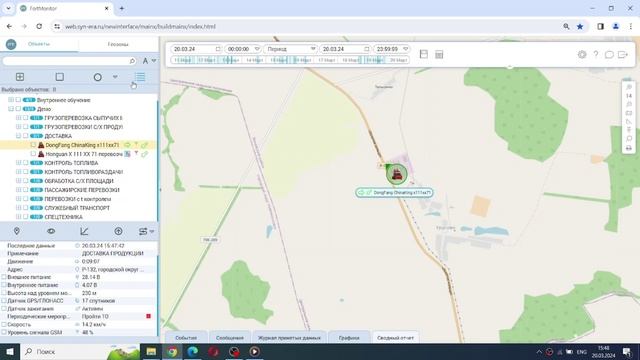Viewport: 640px width, 360px height.
Task: Click the select-all objects grid icon
Action: coord(20,77)
